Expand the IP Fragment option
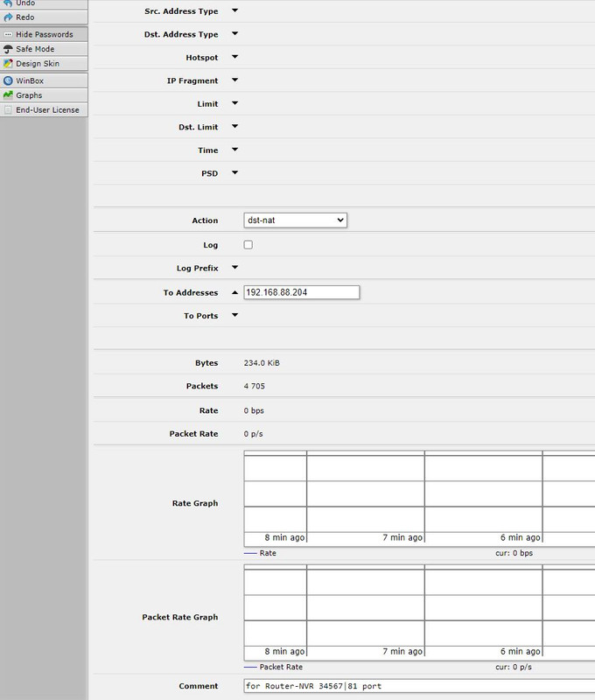The image size is (595, 700). [234, 80]
